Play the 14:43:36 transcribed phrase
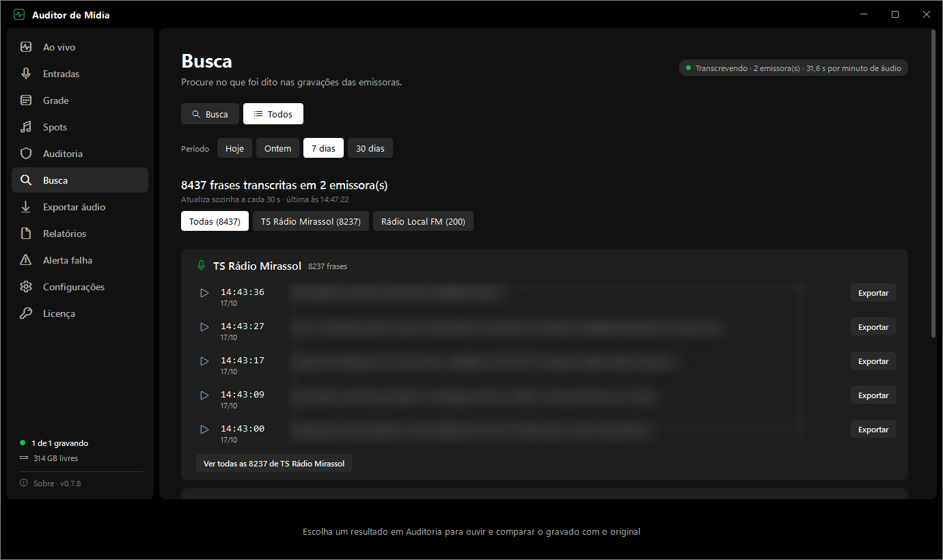The image size is (943, 560). pos(204,293)
